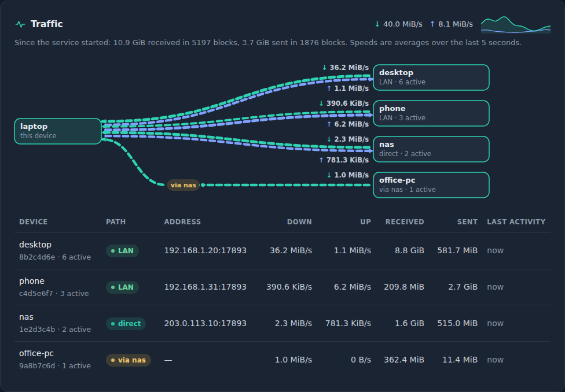
Task: Sort table by DEVICE column header
Action: coord(33,222)
